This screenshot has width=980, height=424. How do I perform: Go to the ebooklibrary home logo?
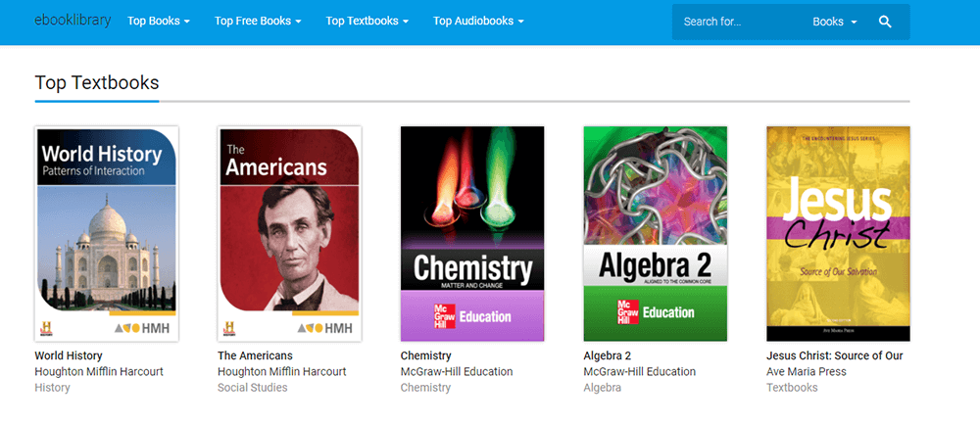click(x=73, y=21)
